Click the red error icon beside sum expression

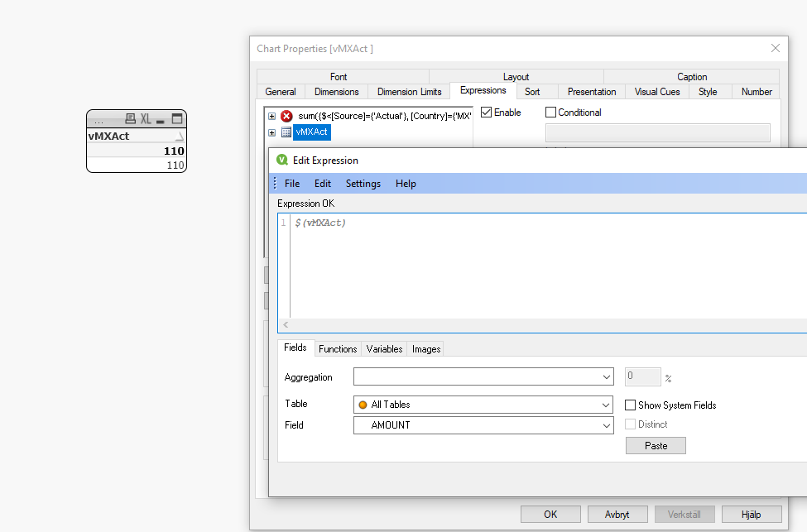point(286,117)
